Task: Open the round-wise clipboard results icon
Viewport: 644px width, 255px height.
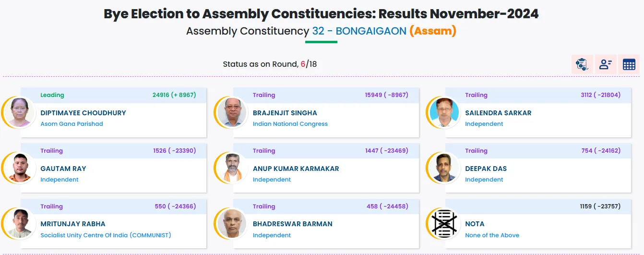Action: [582, 64]
